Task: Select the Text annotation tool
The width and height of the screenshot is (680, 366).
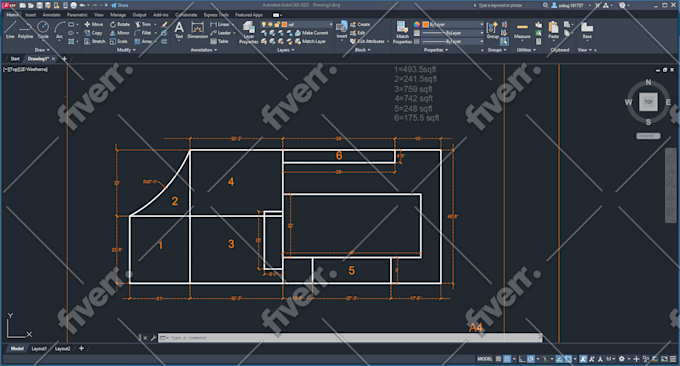Action: [179, 30]
